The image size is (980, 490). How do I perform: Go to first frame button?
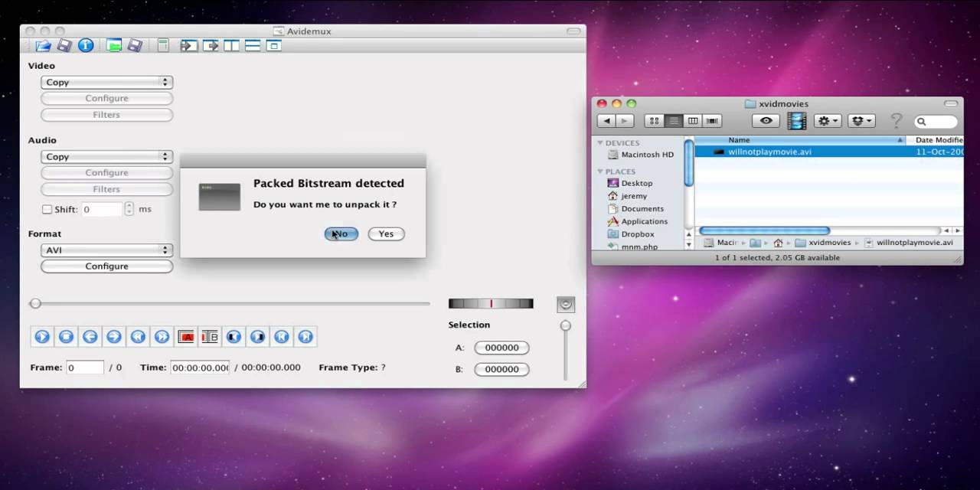(282, 336)
